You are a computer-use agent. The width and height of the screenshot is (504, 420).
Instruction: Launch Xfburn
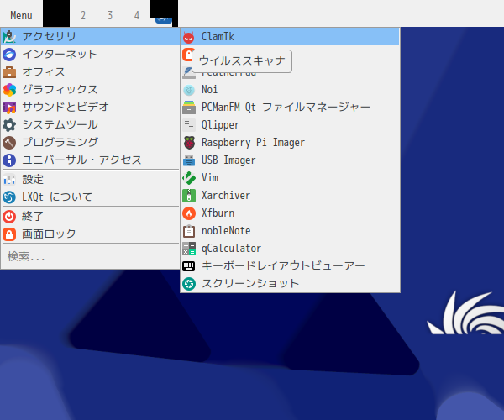pyautogui.click(x=291, y=213)
